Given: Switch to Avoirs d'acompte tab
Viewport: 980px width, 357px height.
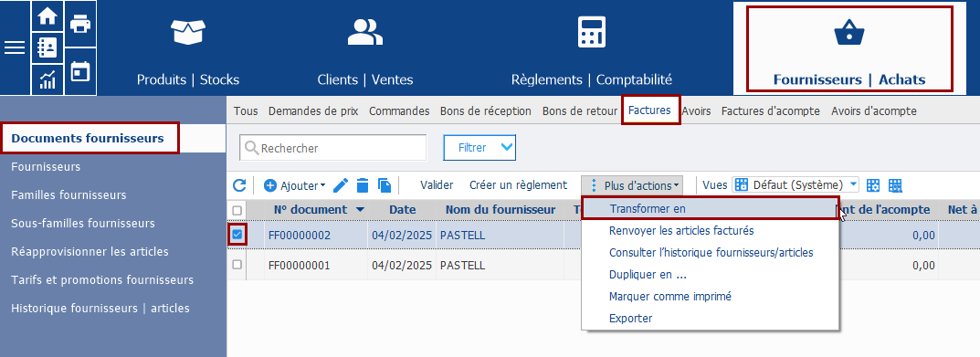Looking at the screenshot, I should (x=874, y=111).
